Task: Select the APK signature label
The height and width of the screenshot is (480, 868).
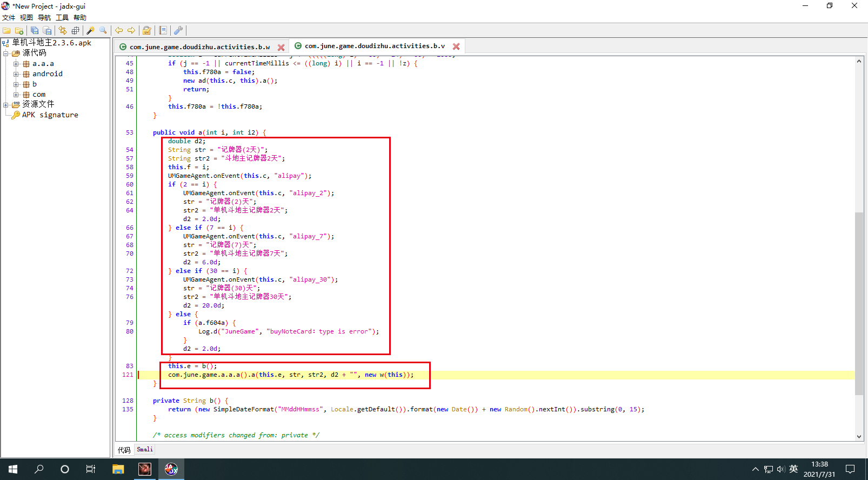Action: pos(50,115)
